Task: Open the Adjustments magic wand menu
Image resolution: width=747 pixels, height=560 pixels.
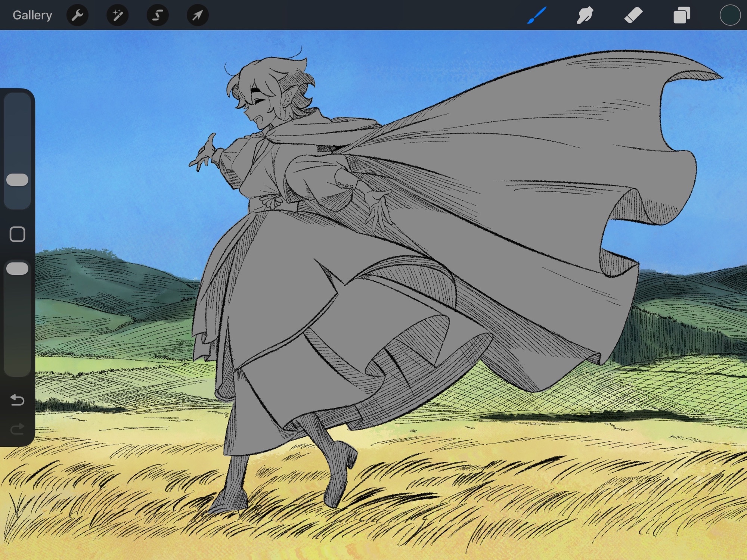Action: 117,15
